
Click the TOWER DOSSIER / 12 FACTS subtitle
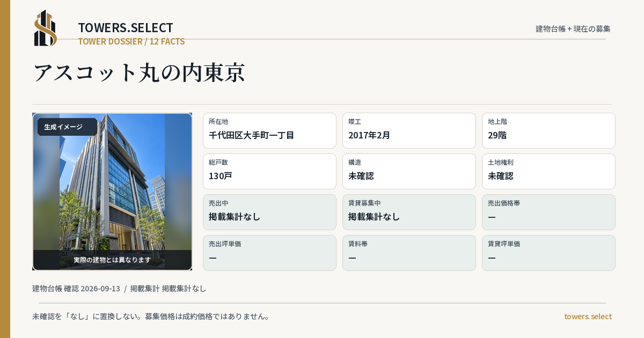pos(131,41)
